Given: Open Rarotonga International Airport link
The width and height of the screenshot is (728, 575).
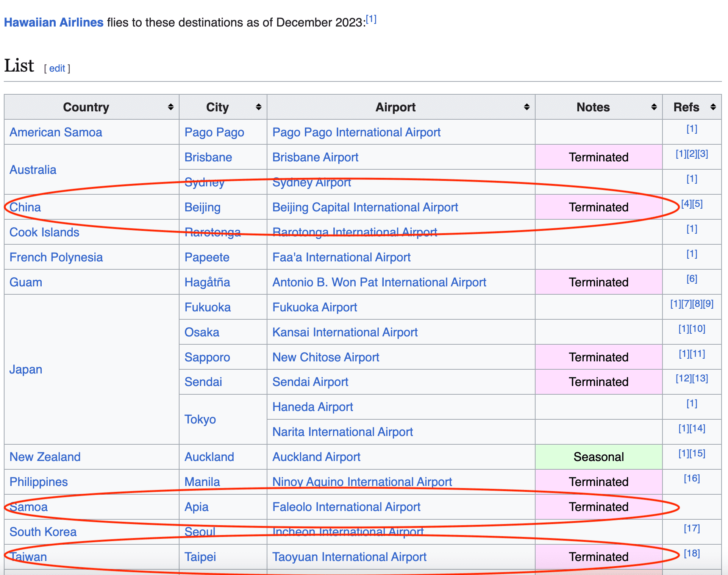Looking at the screenshot, I should (355, 232).
